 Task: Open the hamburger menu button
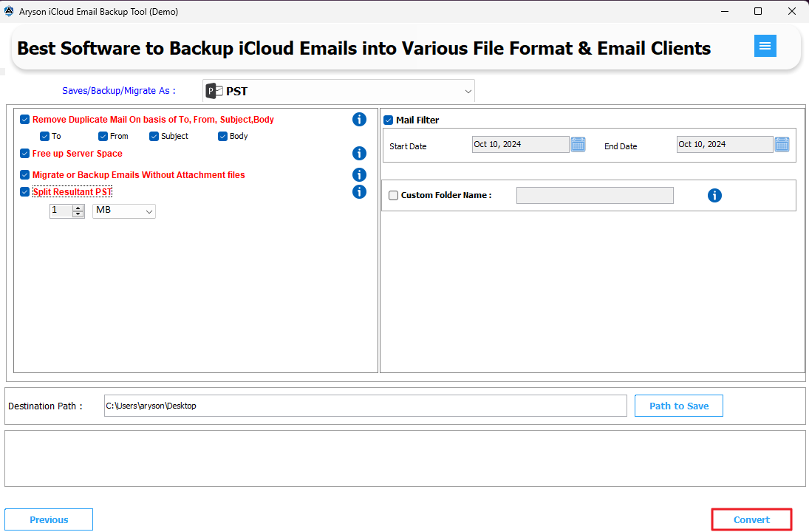[765, 47]
